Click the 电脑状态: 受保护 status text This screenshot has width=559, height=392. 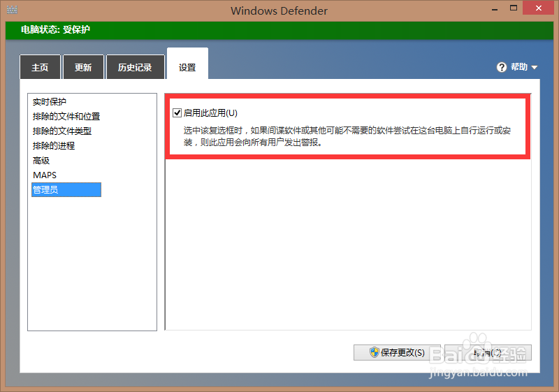coord(55,29)
